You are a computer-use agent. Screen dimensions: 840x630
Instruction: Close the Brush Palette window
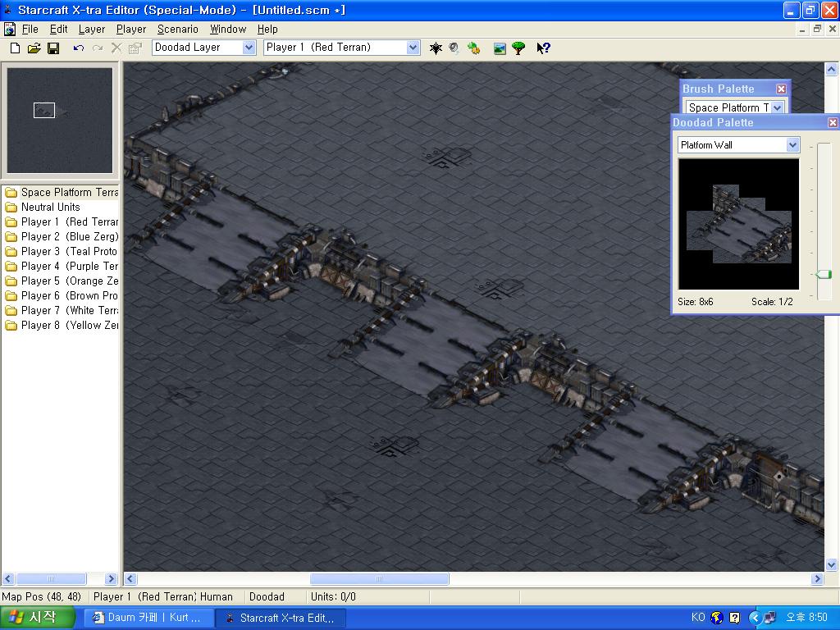click(x=781, y=89)
